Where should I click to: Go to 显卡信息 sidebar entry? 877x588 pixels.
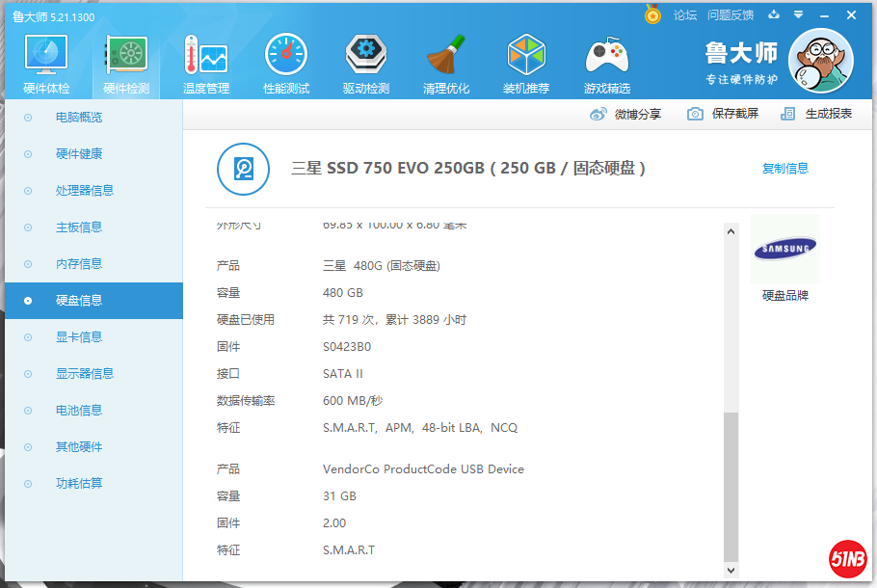coord(79,337)
